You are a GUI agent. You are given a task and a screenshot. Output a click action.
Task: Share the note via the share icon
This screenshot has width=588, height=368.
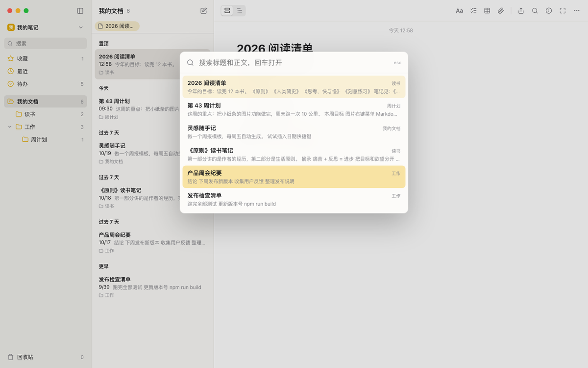(x=521, y=11)
